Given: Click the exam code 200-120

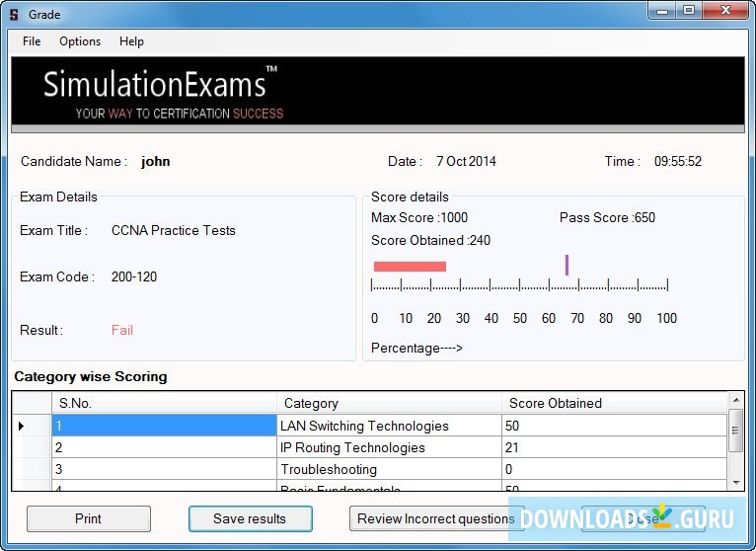Looking at the screenshot, I should (134, 276).
